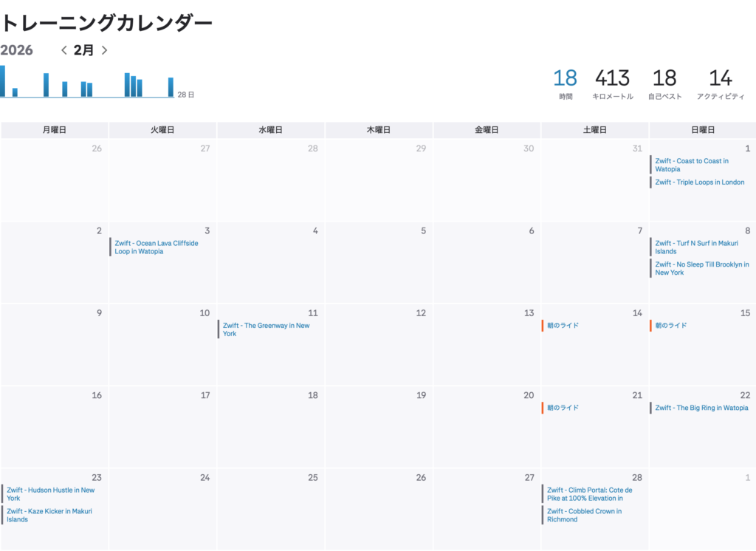The height and width of the screenshot is (551, 756).
Task: Open Zwift - Triple Loops in London
Action: pyautogui.click(x=699, y=182)
